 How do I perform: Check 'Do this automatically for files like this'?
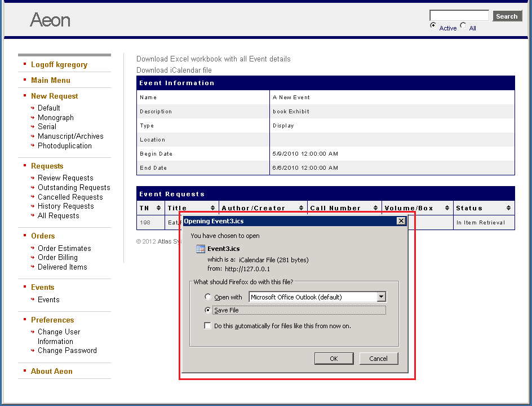coord(208,325)
